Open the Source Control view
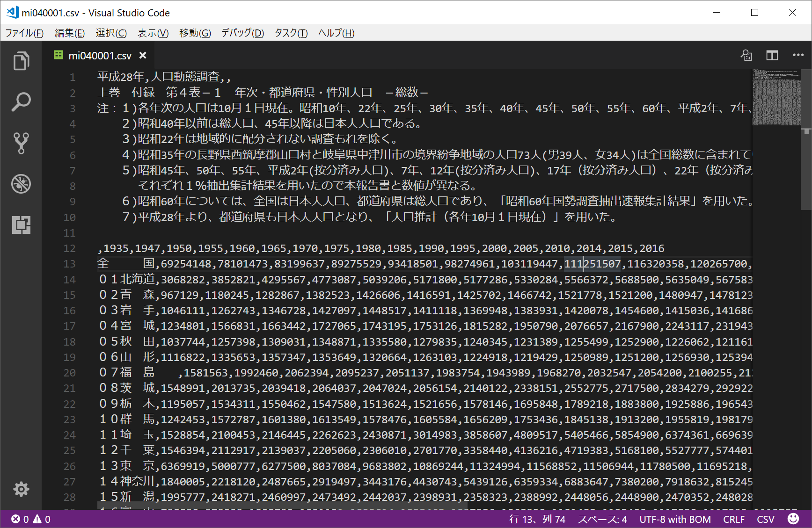Screen dimensions: 812x528 21,143
